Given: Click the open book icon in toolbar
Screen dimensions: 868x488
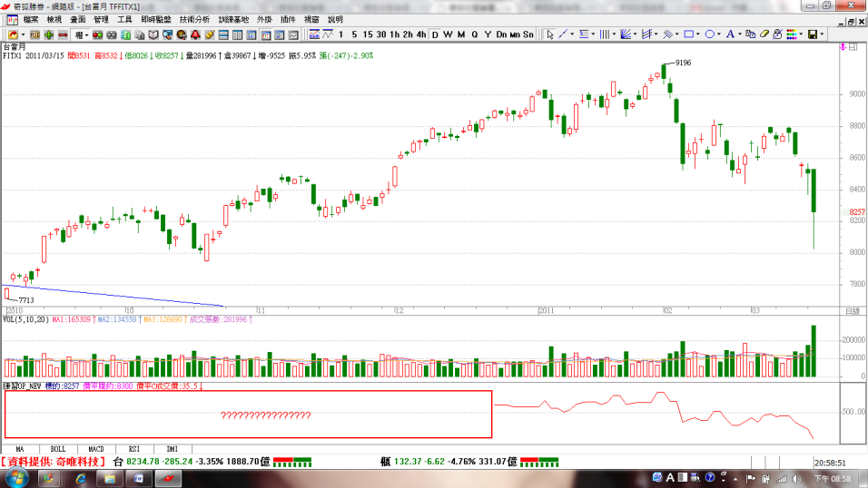Looking at the screenshot, I should coord(153,34).
